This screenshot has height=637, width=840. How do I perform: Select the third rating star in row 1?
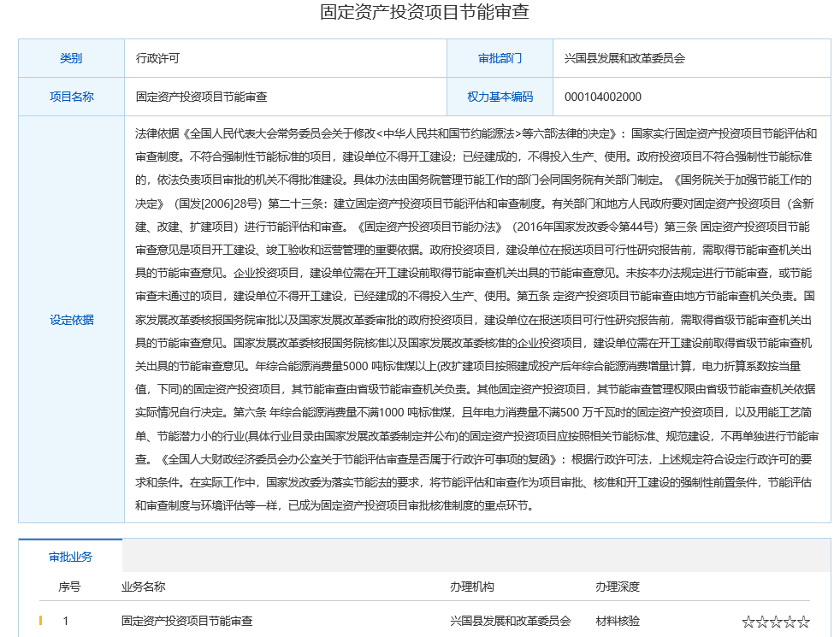(x=776, y=622)
